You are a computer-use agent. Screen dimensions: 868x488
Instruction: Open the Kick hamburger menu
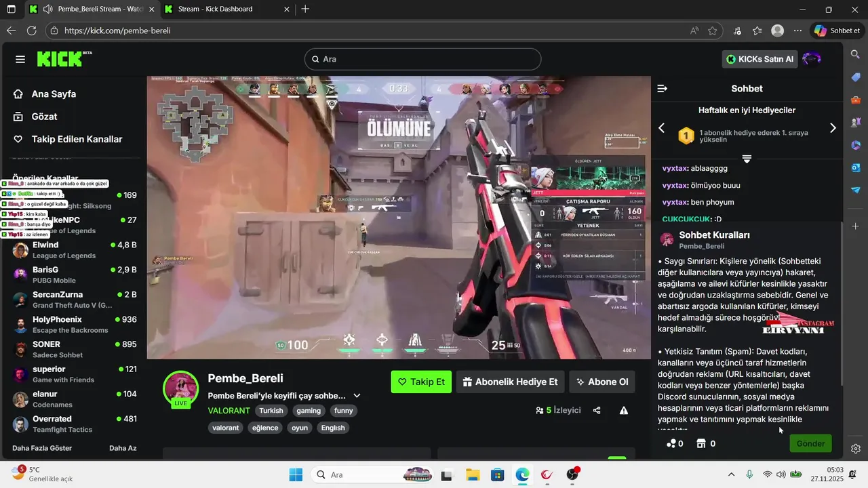tap(20, 60)
